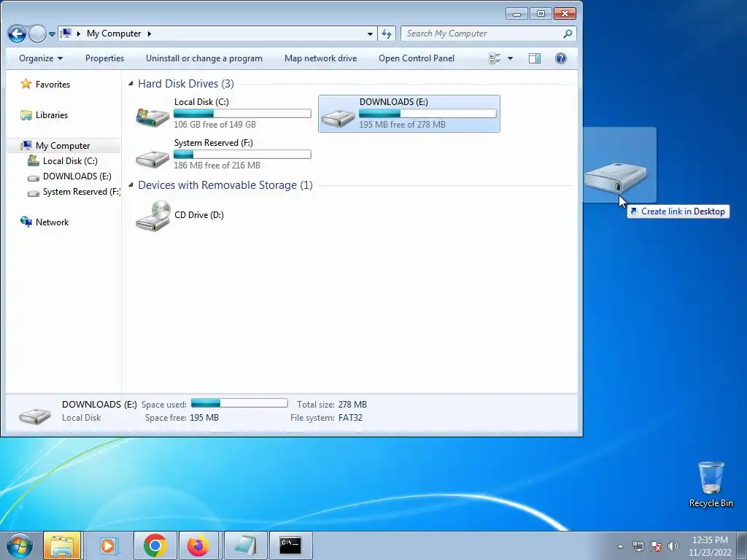Click the My Computer breadcrumb text
This screenshot has width=747, height=560.
coord(114,34)
